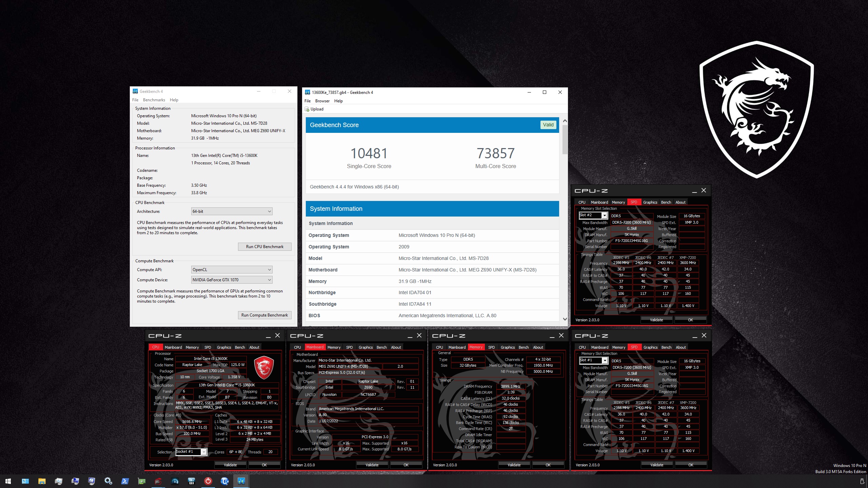Viewport: 868px width, 488px height.
Task: Click the 5698.6 MHz core speed value
Action: tap(192, 422)
